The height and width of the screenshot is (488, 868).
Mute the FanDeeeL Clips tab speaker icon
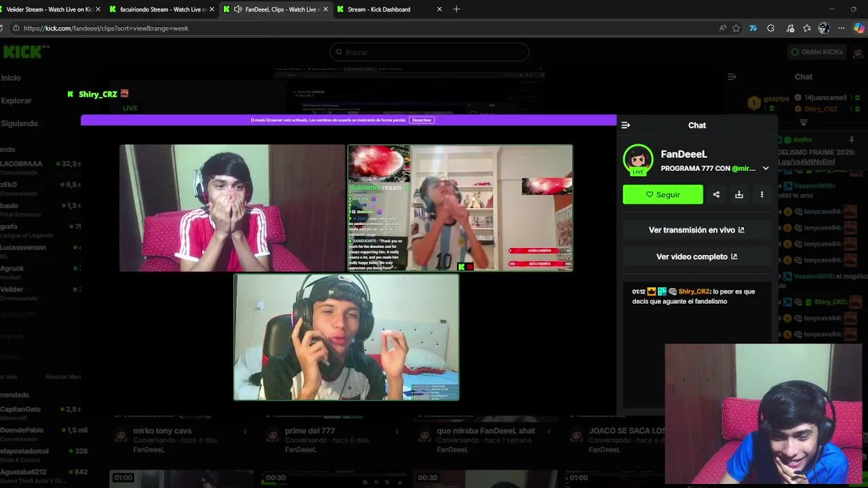tap(237, 9)
